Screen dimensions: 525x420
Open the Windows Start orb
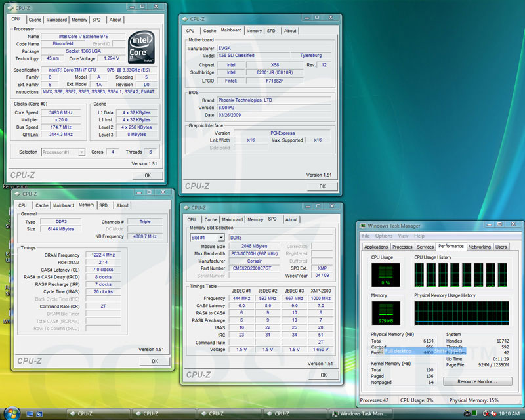click(x=12, y=413)
